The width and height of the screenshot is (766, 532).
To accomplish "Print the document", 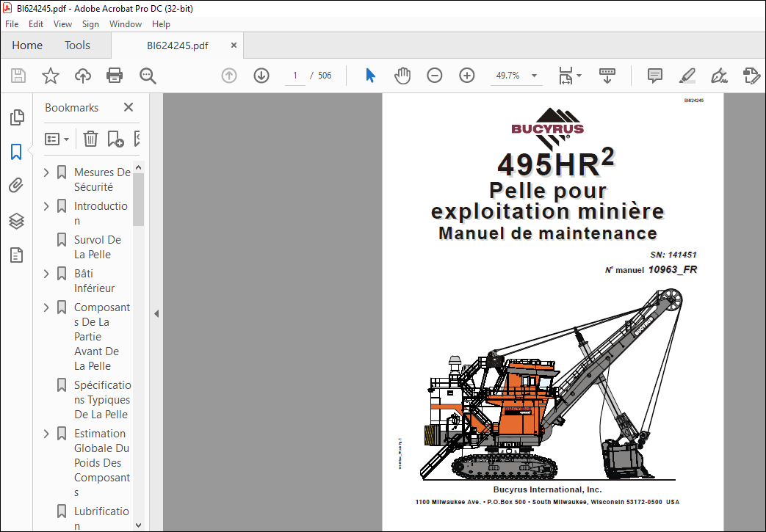I will (115, 76).
